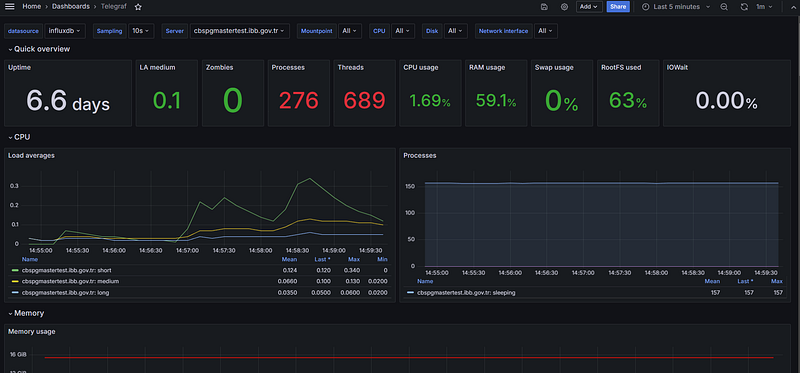Image resolution: width=800 pixels, height=373 pixels.
Task: Open the hamburger navigation menu
Action: [10, 7]
